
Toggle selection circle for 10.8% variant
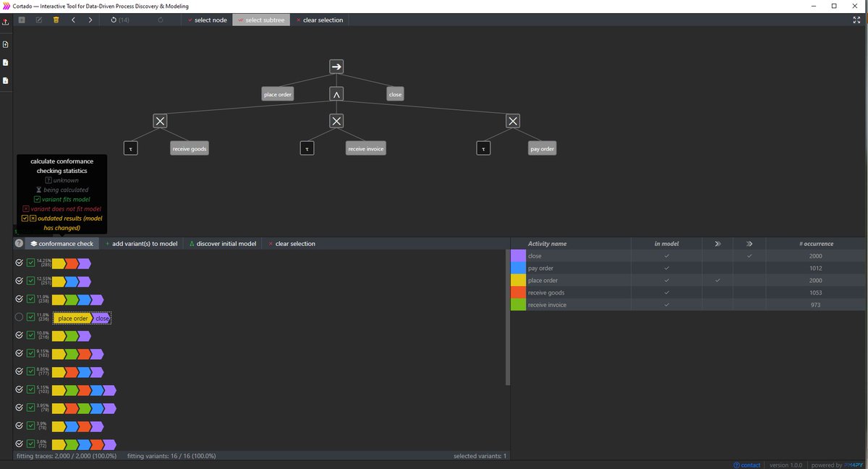19,335
